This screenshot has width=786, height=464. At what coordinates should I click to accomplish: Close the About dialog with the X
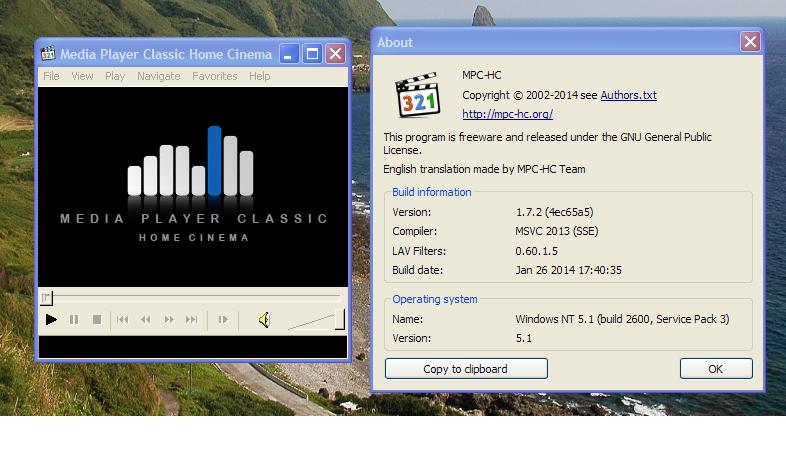(750, 42)
